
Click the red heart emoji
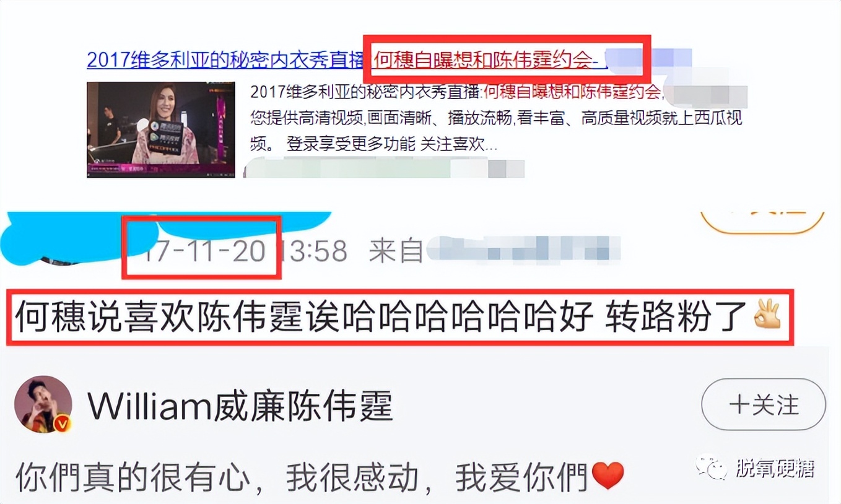pos(608,476)
